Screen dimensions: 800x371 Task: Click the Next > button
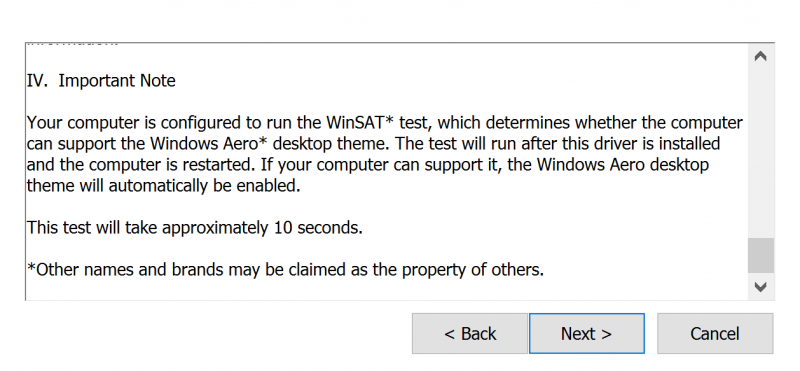[x=587, y=334]
